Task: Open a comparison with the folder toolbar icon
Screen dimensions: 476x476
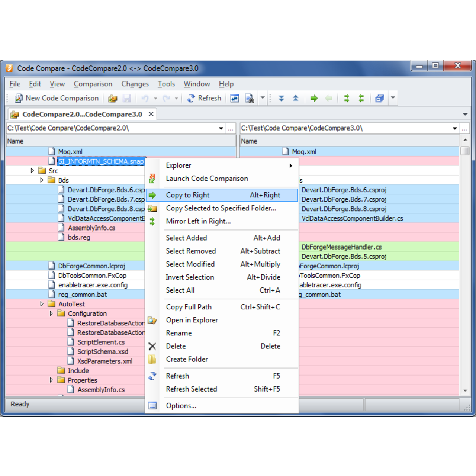Action: point(113,98)
